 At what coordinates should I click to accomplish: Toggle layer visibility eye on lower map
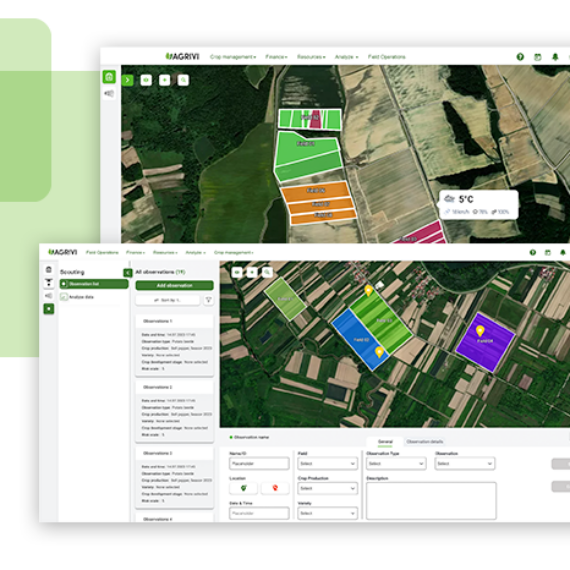(x=237, y=272)
